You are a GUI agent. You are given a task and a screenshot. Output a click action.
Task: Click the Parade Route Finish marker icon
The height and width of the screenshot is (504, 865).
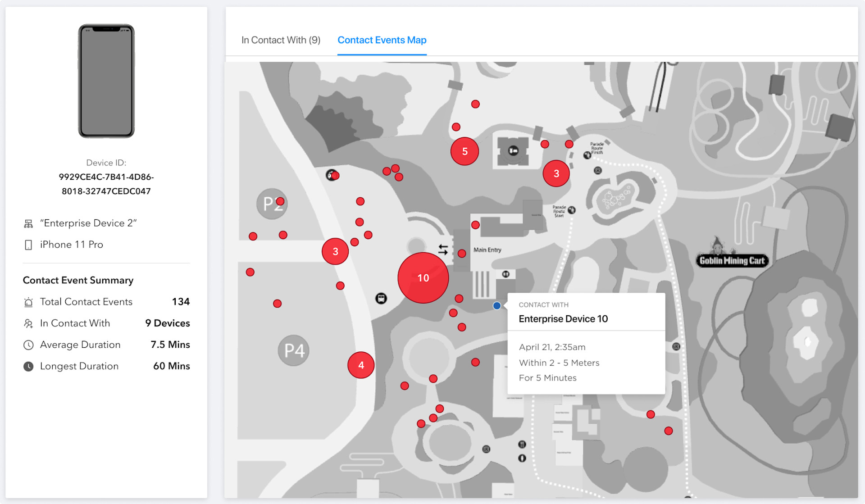click(587, 155)
